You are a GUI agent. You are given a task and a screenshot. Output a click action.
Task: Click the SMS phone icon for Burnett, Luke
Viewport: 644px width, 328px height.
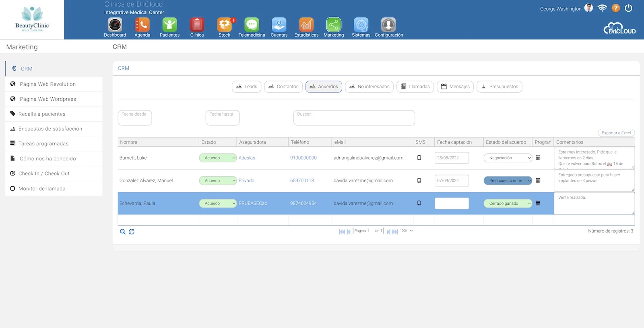click(x=419, y=158)
